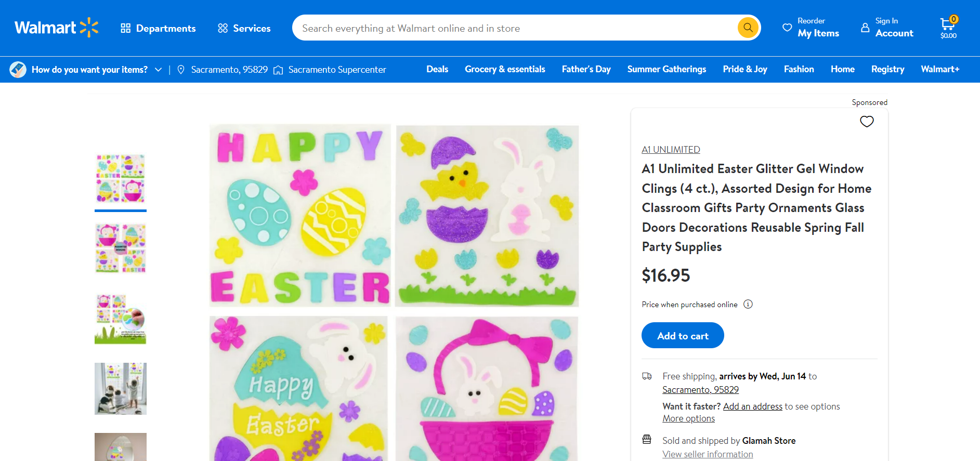
Task: Go to the Deals tab
Action: pos(437,69)
